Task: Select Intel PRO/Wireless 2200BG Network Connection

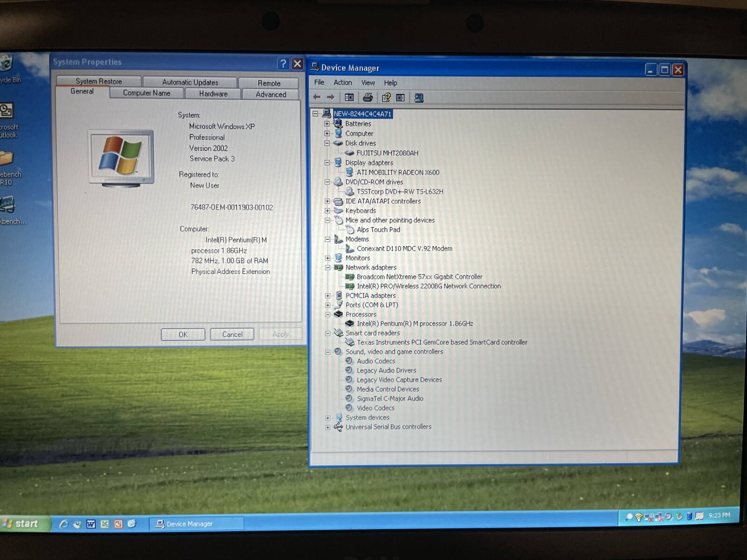Action: pos(429,286)
